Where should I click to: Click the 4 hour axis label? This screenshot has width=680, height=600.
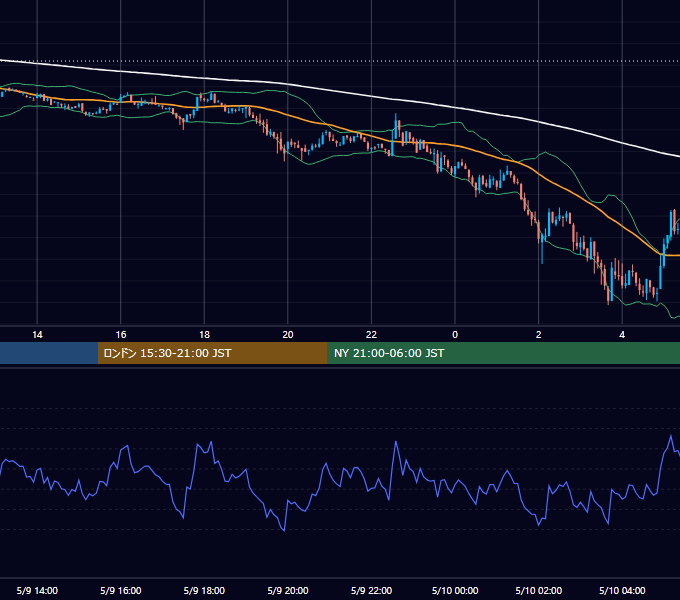[x=622, y=335]
